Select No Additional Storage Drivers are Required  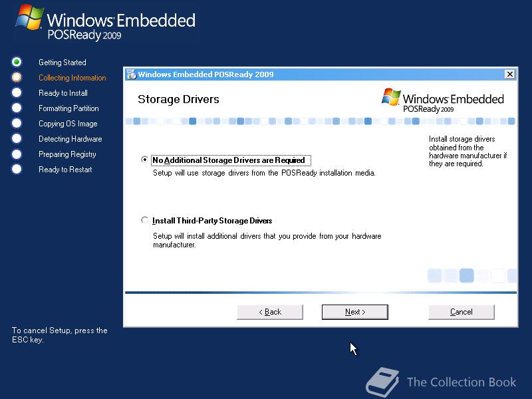tap(144, 159)
